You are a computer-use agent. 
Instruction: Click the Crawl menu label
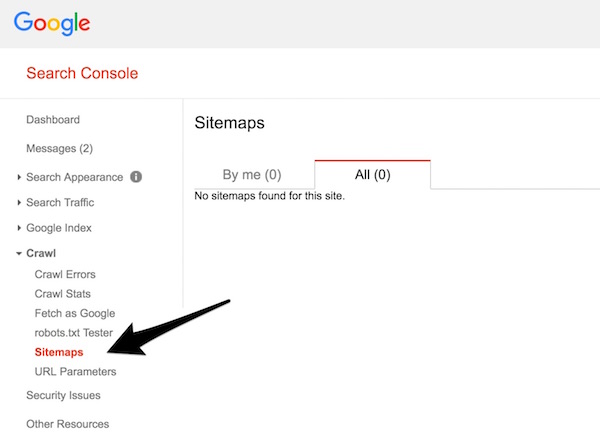point(41,253)
